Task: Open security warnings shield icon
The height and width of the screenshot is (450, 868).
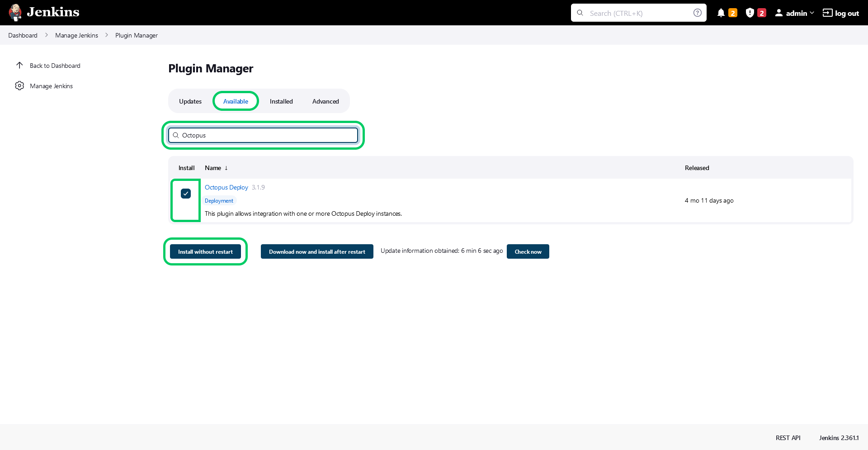Action: click(750, 13)
